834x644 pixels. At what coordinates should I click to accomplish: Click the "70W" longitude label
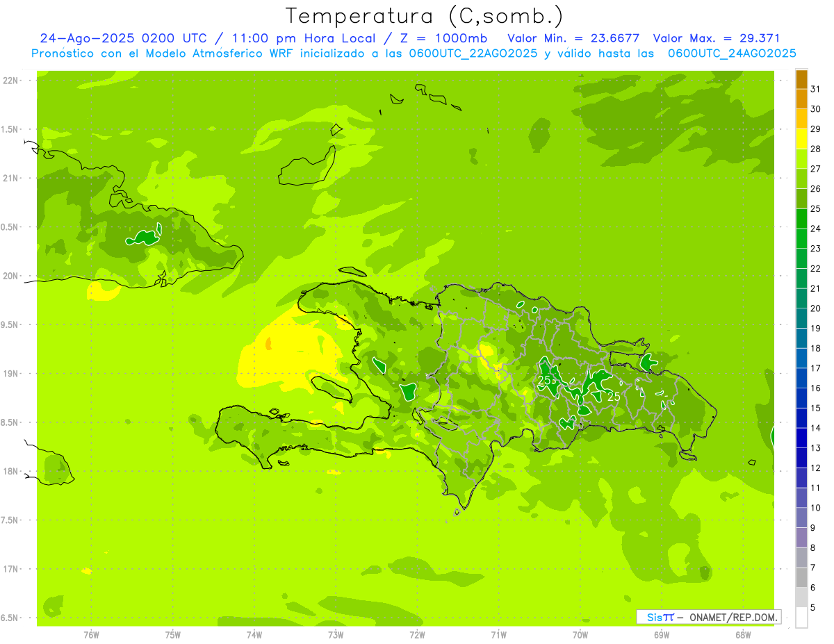580,635
